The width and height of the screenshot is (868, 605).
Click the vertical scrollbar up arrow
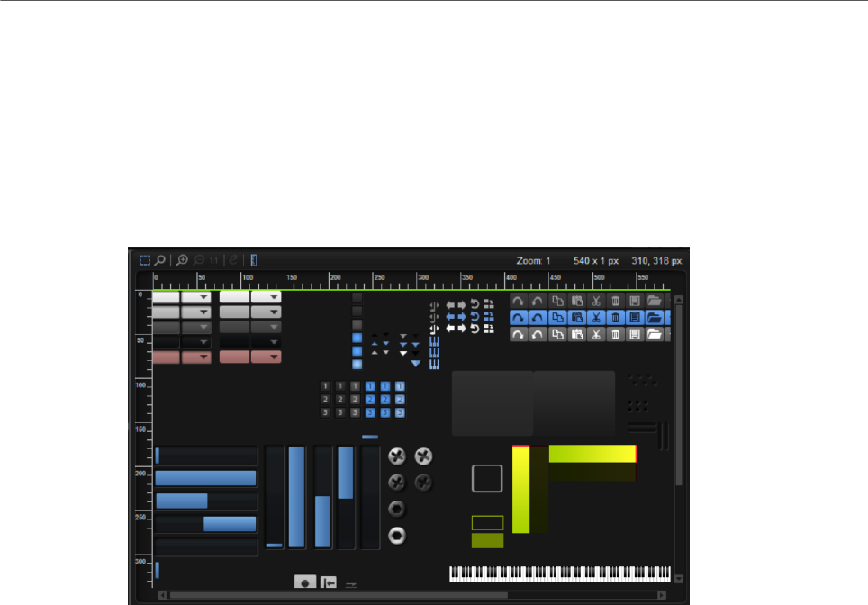point(679,300)
